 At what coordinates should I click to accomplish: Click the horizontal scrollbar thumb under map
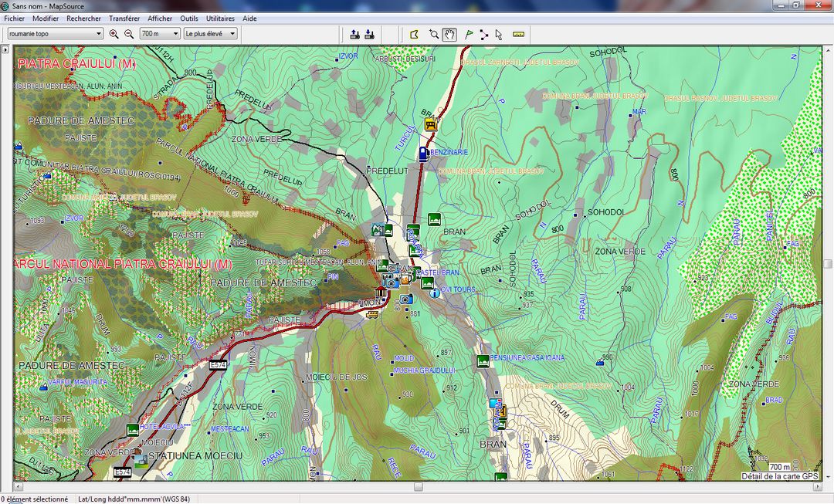[x=419, y=486]
